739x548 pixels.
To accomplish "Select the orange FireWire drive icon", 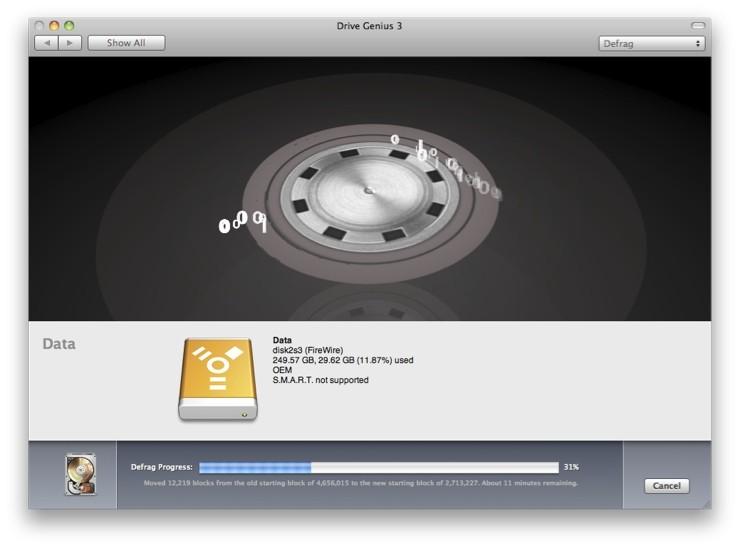I will tap(218, 378).
